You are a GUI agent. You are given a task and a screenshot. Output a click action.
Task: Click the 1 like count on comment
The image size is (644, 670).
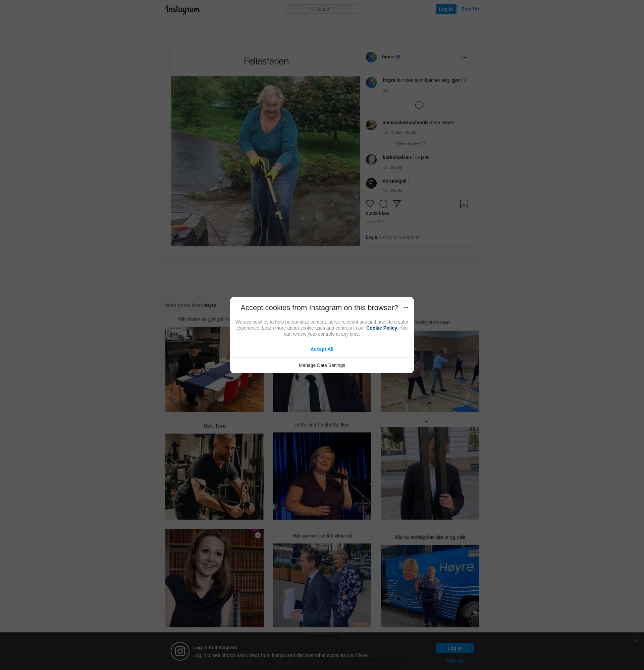pyautogui.click(x=396, y=133)
